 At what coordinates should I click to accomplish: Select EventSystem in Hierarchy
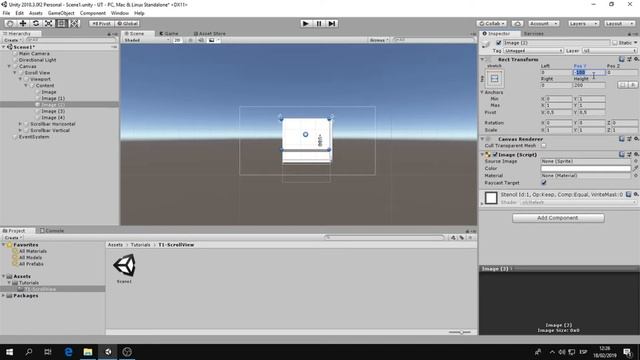[x=34, y=137]
